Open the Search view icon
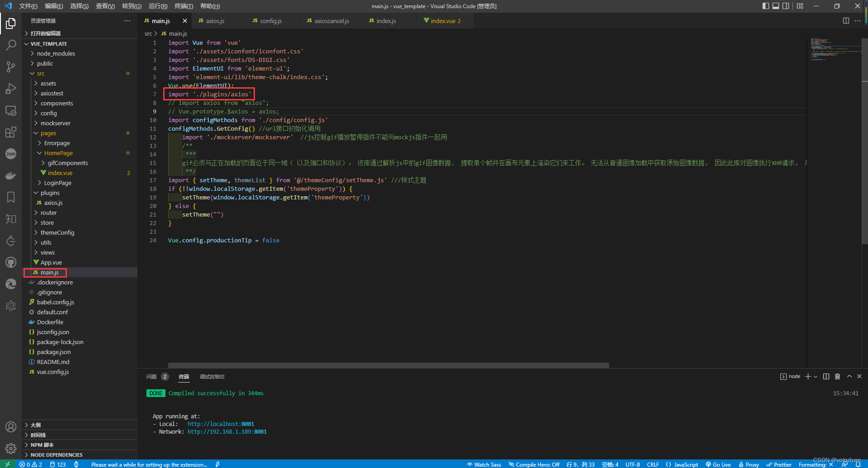The height and width of the screenshot is (468, 868). (x=11, y=45)
